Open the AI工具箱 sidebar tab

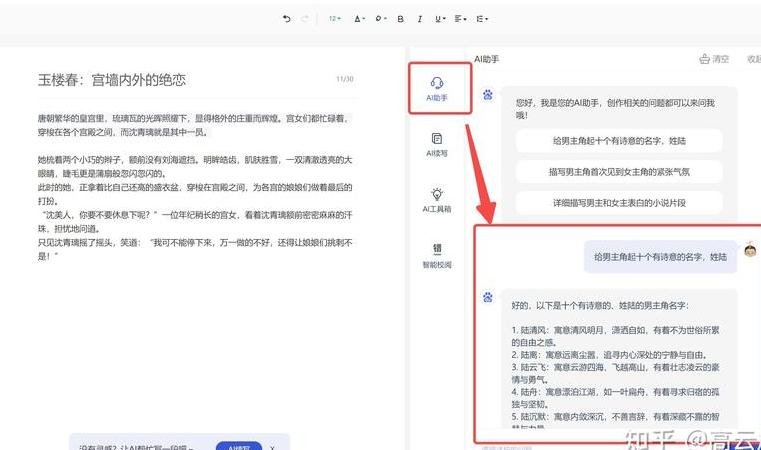tap(437, 200)
